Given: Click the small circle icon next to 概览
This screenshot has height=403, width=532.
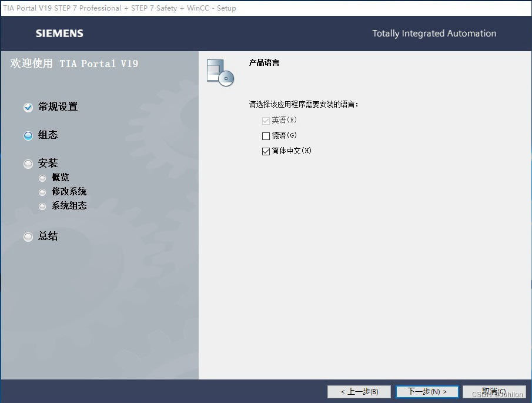Looking at the screenshot, I should tap(42, 178).
